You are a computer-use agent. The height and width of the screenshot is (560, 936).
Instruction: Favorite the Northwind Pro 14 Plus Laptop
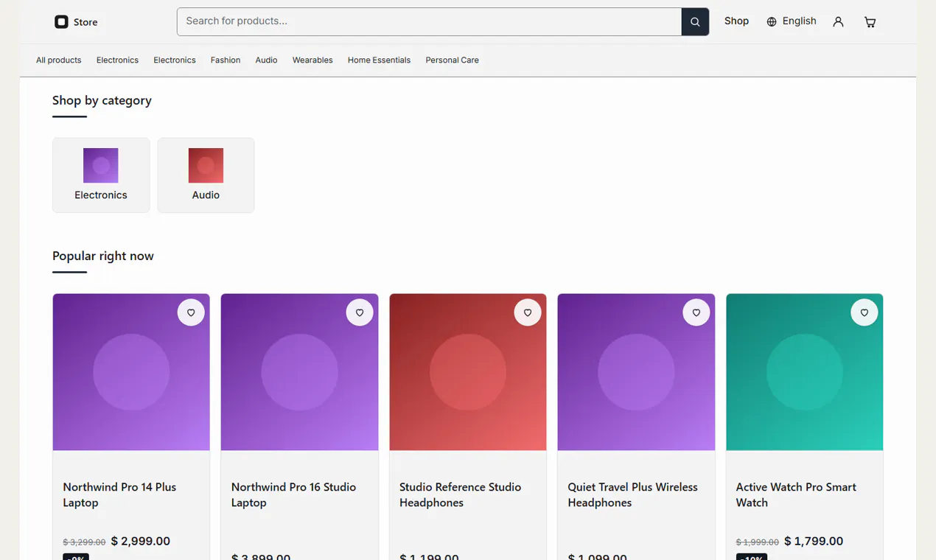click(191, 312)
